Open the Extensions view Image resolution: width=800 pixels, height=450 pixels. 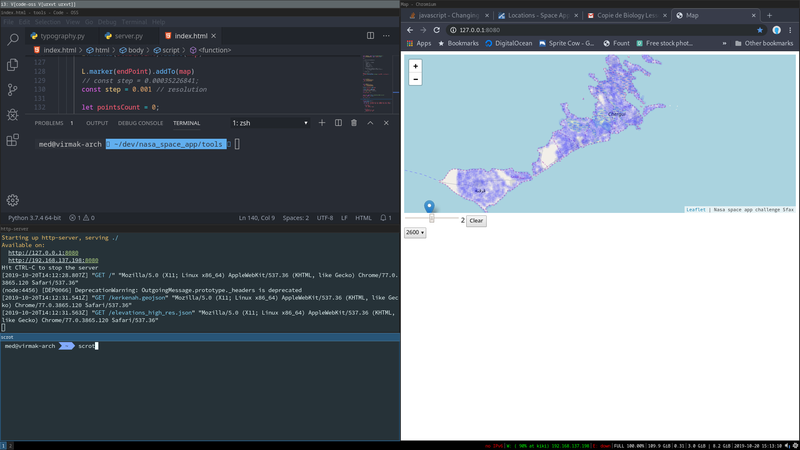[13, 141]
